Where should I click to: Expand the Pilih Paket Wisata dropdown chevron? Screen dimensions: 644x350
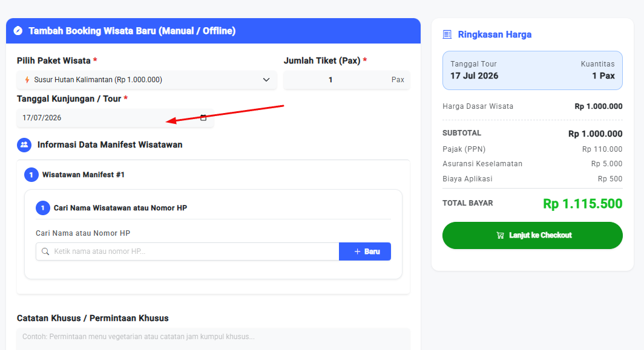click(266, 80)
